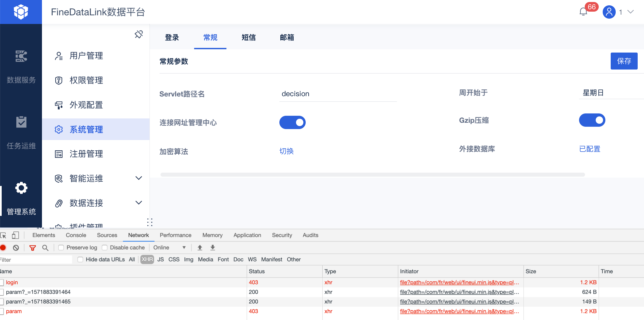Click the user avatar icon
Image resolution: width=644 pixels, height=320 pixels.
click(609, 12)
